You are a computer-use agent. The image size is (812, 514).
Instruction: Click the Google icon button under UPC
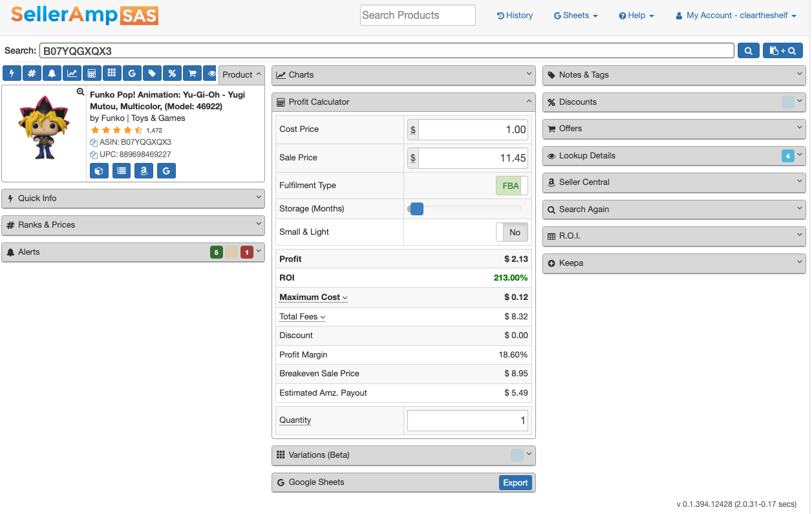(166, 171)
